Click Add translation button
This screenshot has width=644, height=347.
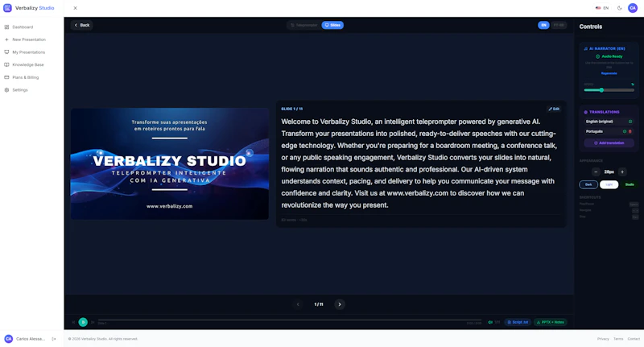[609, 143]
